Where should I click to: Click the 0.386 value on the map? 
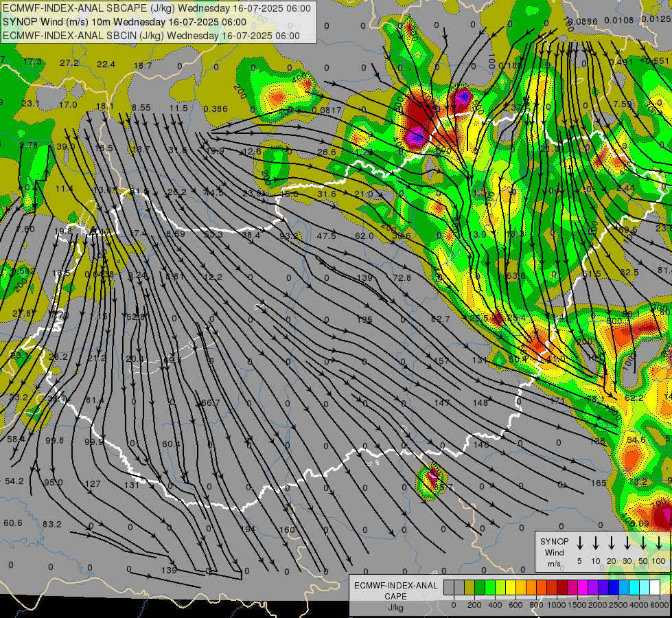(x=216, y=109)
